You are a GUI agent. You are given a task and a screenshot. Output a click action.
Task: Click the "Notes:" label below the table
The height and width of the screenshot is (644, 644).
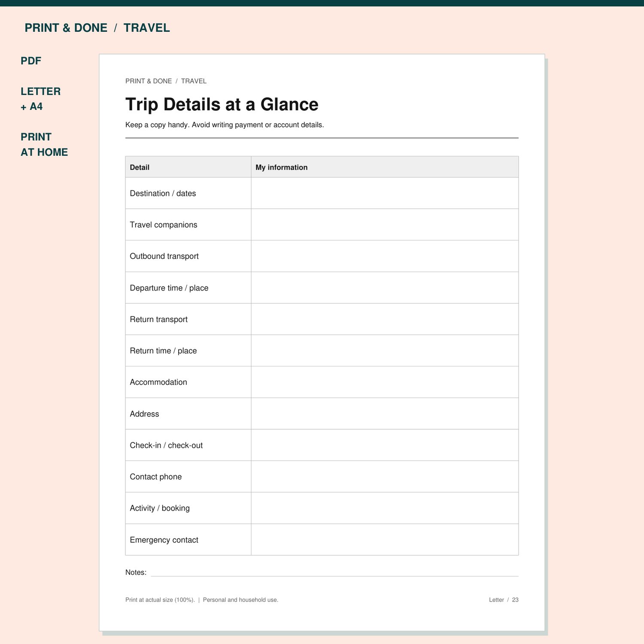tap(136, 572)
